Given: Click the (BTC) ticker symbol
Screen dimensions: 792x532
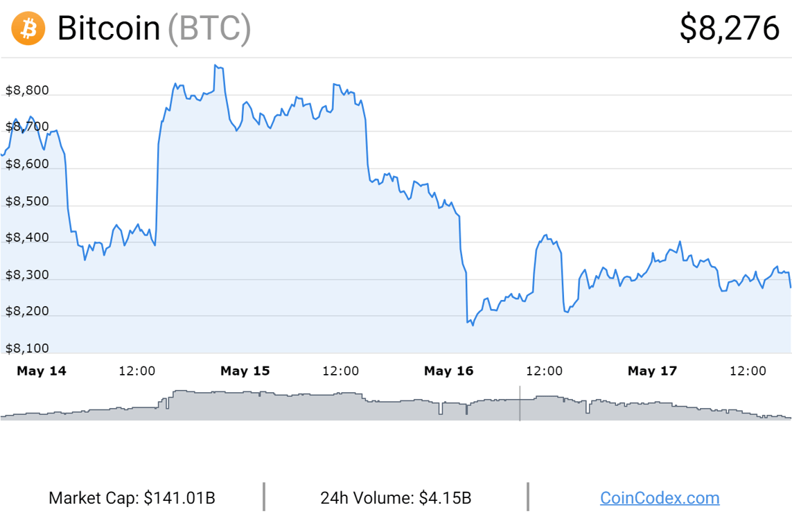Looking at the screenshot, I should coord(209,29).
